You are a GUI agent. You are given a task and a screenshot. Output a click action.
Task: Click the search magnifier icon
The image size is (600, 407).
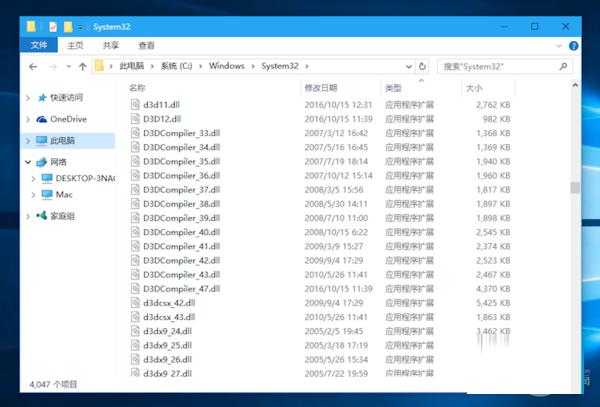click(x=563, y=67)
